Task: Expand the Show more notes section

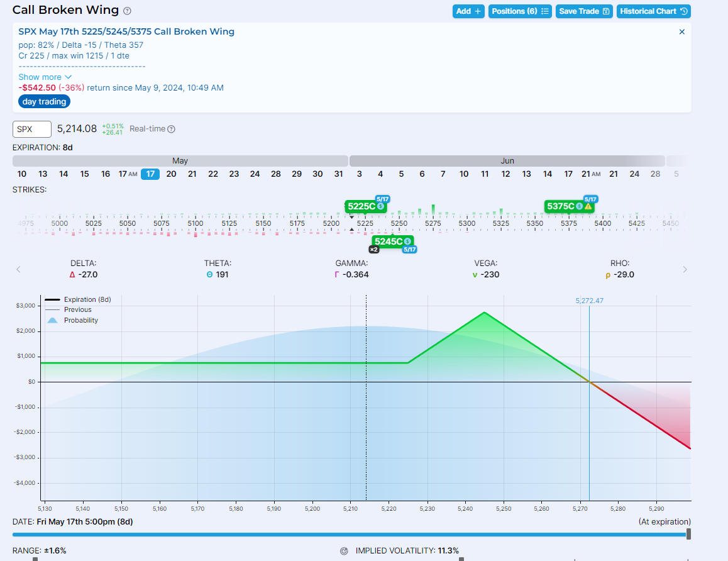Action: 45,77
